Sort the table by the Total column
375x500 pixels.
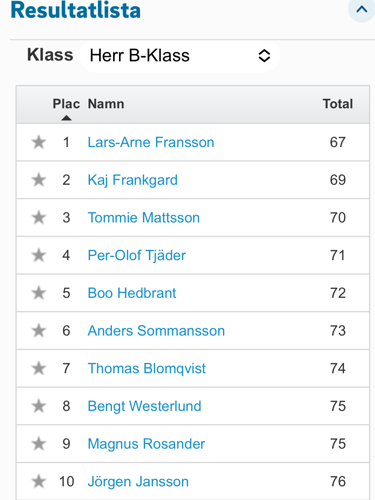(x=338, y=104)
